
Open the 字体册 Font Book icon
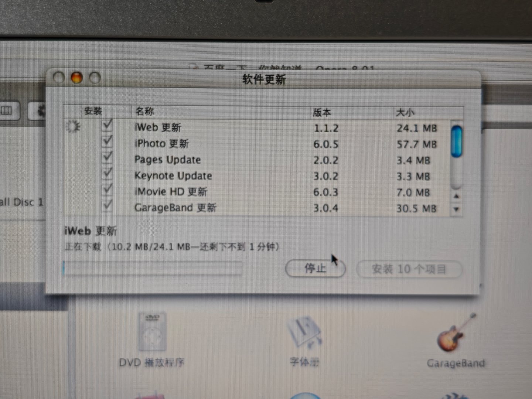(304, 332)
